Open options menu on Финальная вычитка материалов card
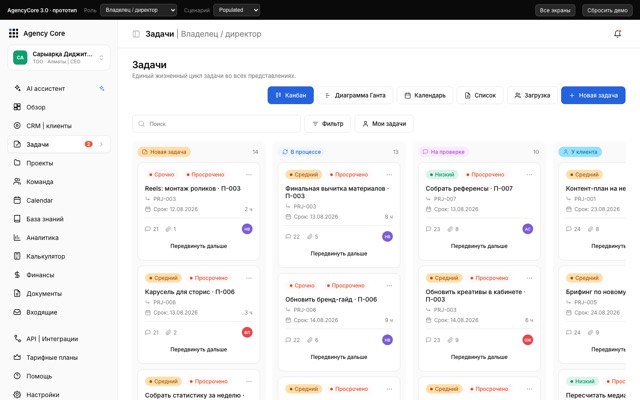 coord(389,174)
